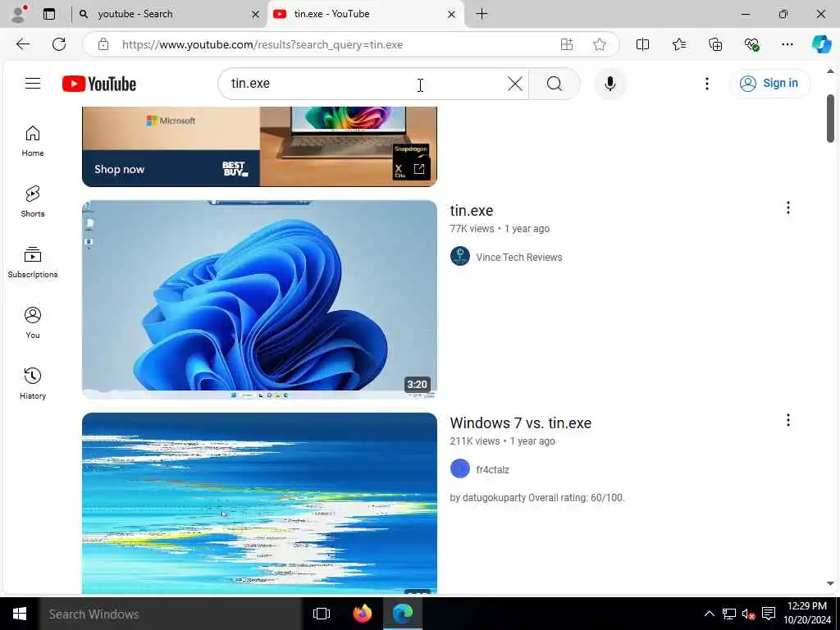The image size is (840, 630).
Task: Visit the fr4ctalz channel name
Action: pyautogui.click(x=492, y=470)
